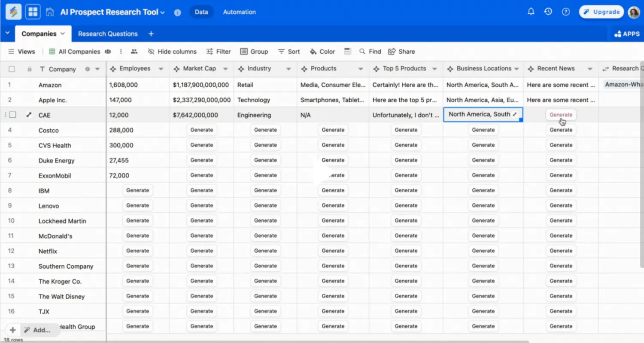This screenshot has width=644, height=343.
Task: Show stack info icon
Action: 177,12
